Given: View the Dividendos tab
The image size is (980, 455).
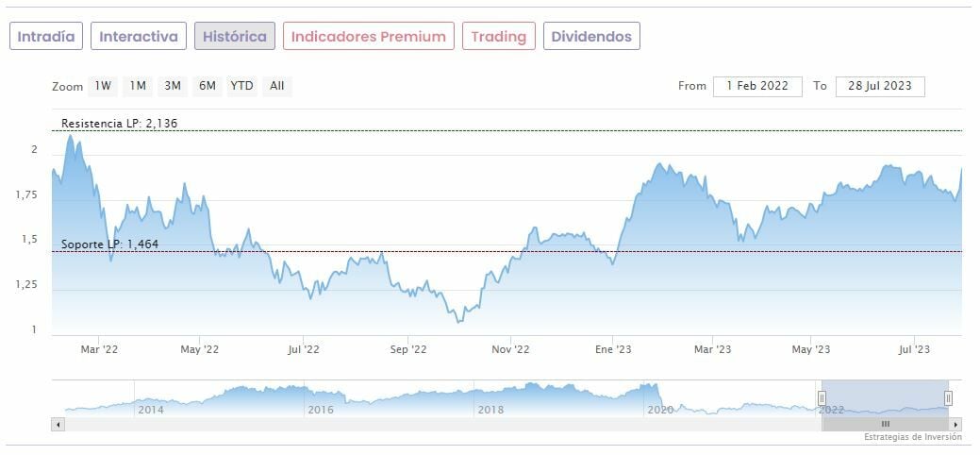Looking at the screenshot, I should (592, 37).
